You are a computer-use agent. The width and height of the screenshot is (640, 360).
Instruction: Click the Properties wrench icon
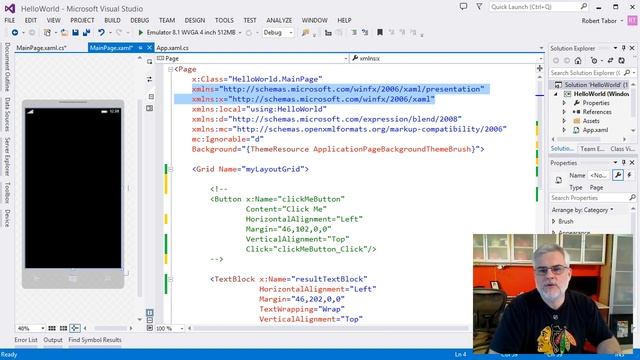tap(618, 175)
